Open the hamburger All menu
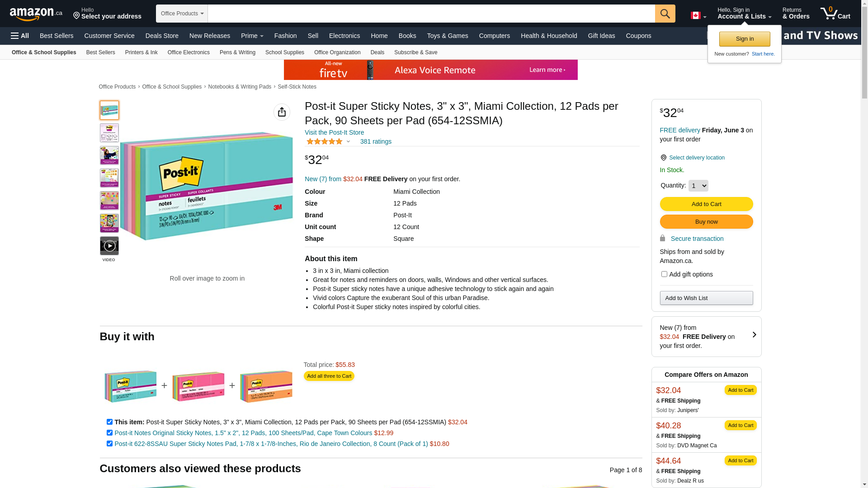The image size is (868, 488). click(x=20, y=36)
